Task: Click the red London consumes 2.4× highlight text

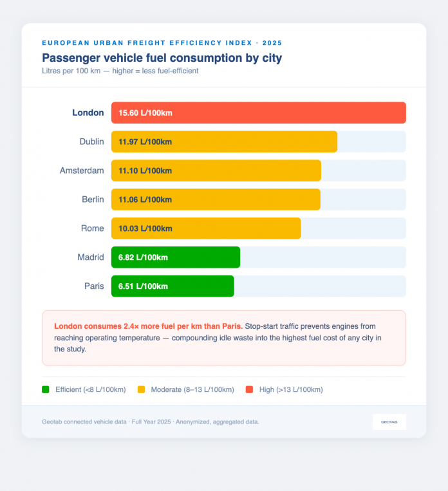Action: (149, 326)
